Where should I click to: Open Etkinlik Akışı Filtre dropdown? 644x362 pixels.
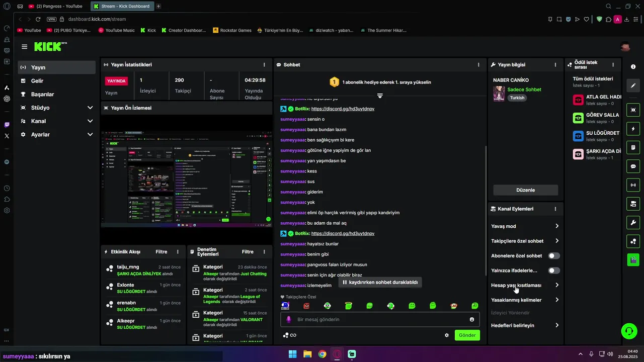click(x=161, y=252)
